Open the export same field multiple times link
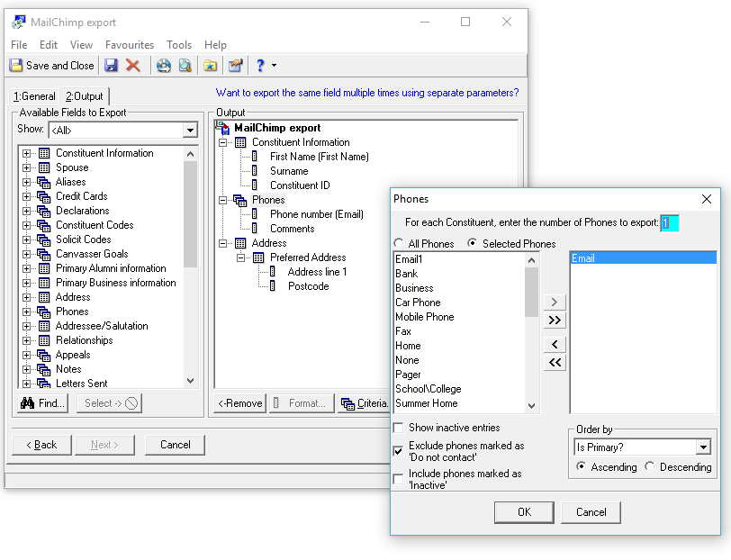The width and height of the screenshot is (731, 560). (x=367, y=93)
